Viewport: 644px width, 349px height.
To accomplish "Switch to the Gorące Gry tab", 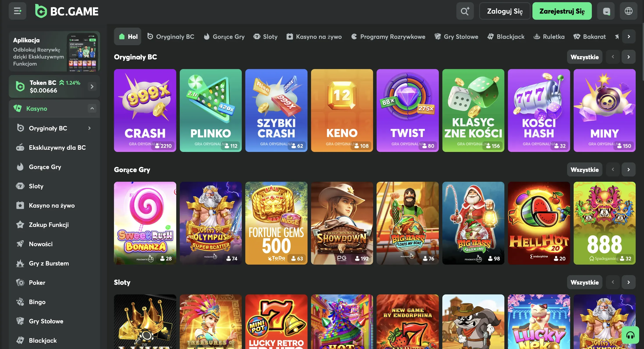I will point(224,36).
